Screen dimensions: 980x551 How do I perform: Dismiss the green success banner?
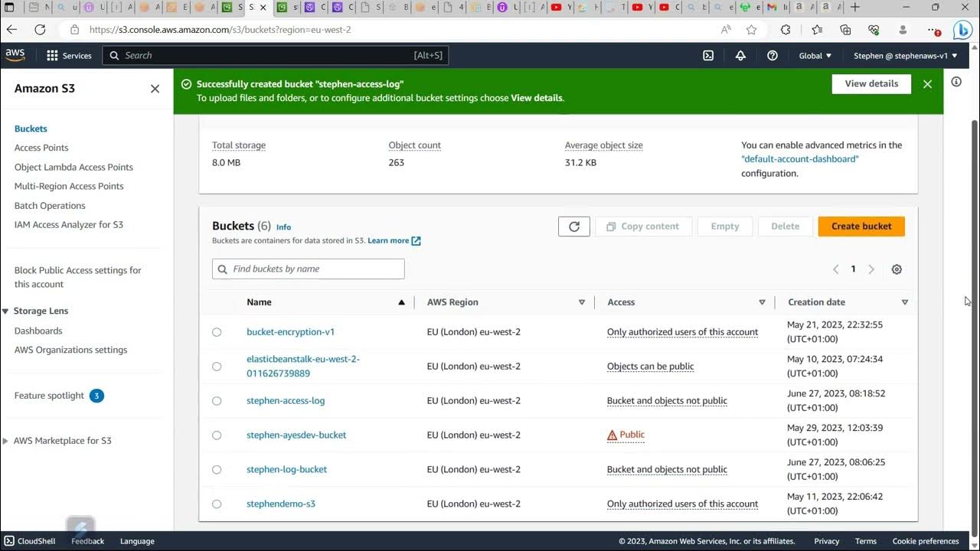pyautogui.click(x=927, y=84)
